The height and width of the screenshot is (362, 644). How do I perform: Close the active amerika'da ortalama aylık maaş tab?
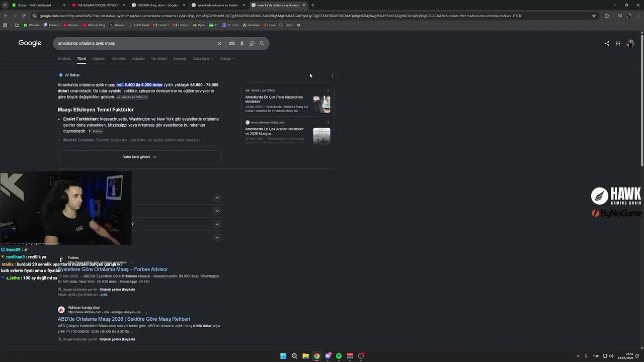[x=304, y=5]
